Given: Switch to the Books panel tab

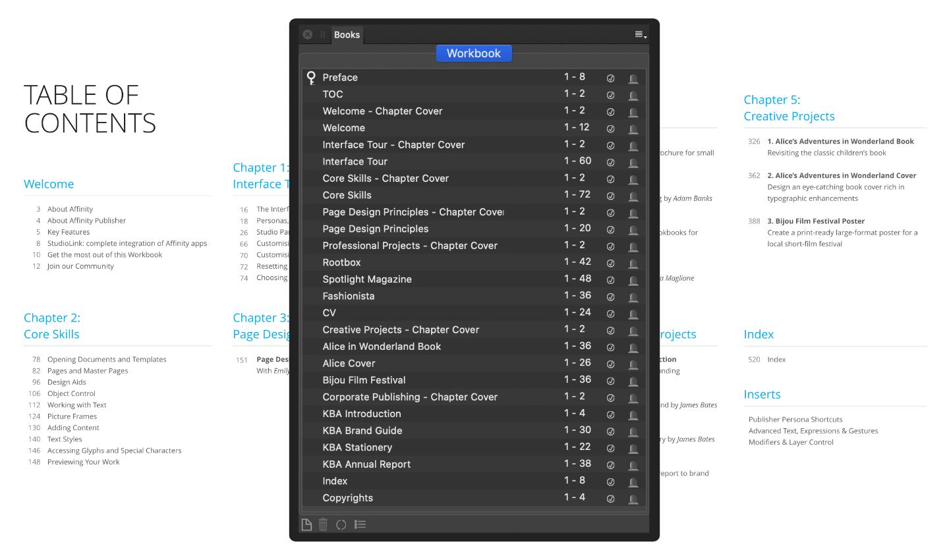Looking at the screenshot, I should [347, 35].
